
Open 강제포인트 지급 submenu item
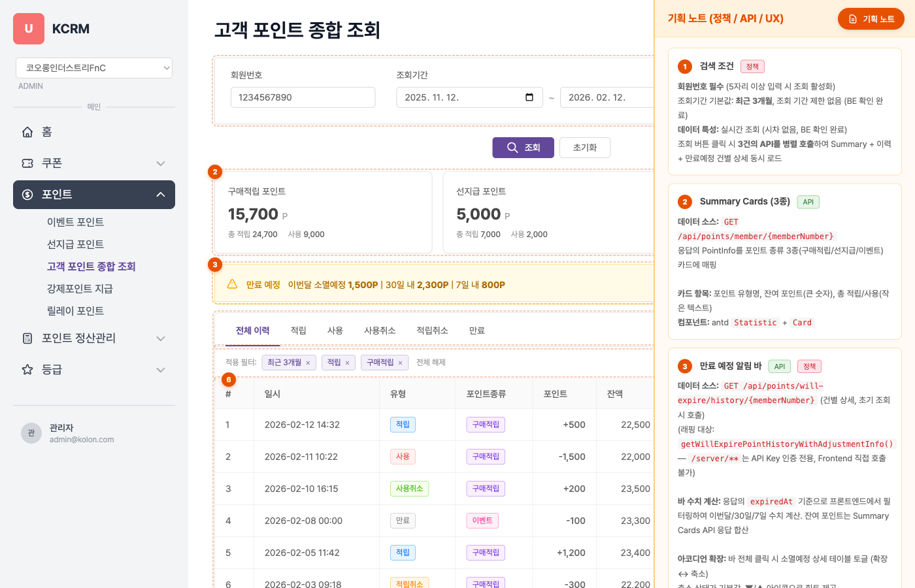click(80, 289)
